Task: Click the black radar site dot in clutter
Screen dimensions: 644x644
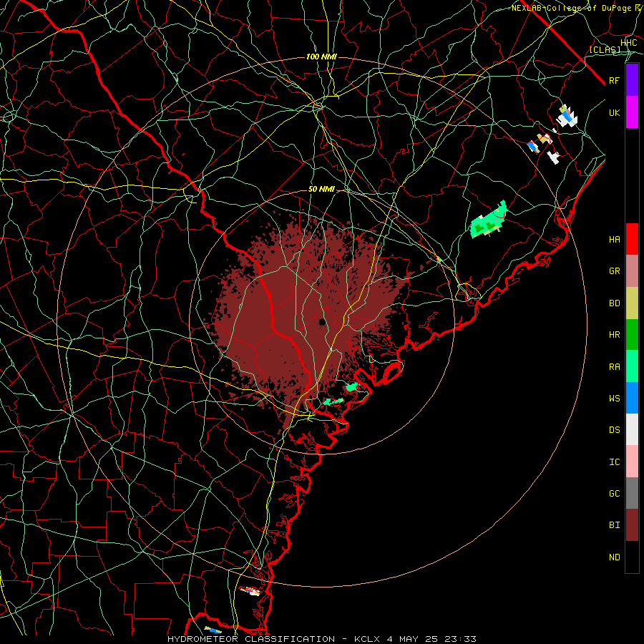Action: [x=322, y=321]
